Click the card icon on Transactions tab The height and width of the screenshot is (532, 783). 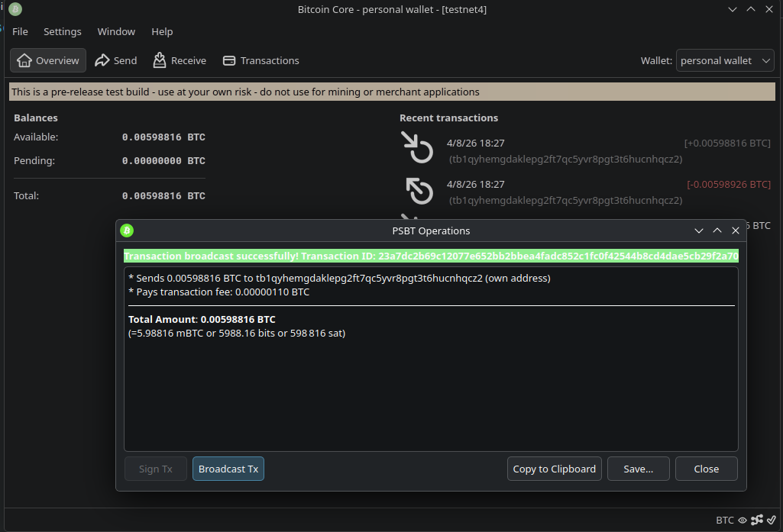(x=229, y=60)
